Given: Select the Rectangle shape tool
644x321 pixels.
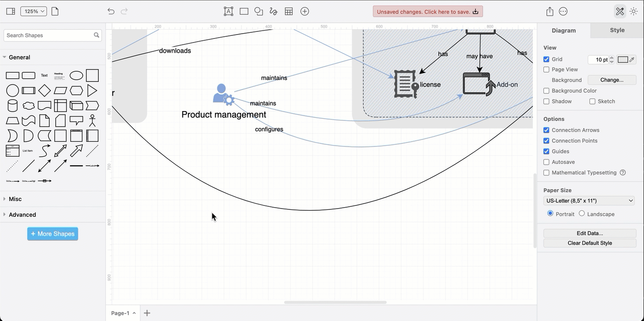Looking at the screenshot, I should (x=244, y=11).
